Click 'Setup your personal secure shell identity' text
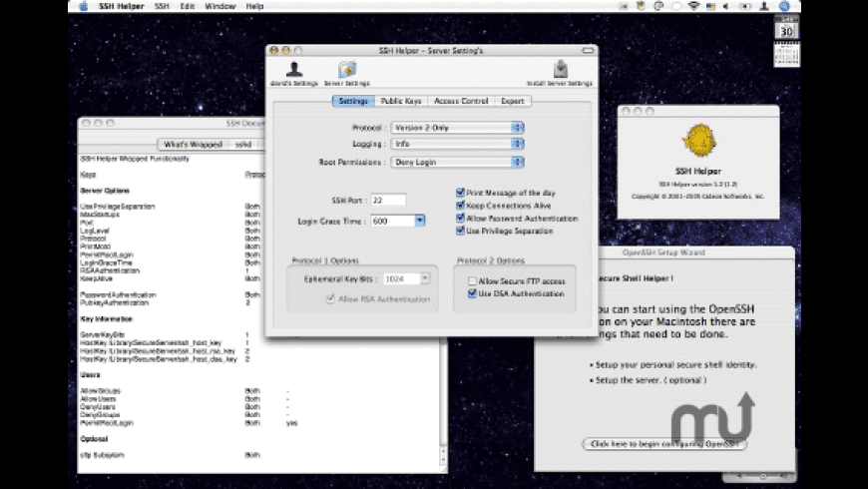The width and height of the screenshot is (868, 489). [675, 365]
